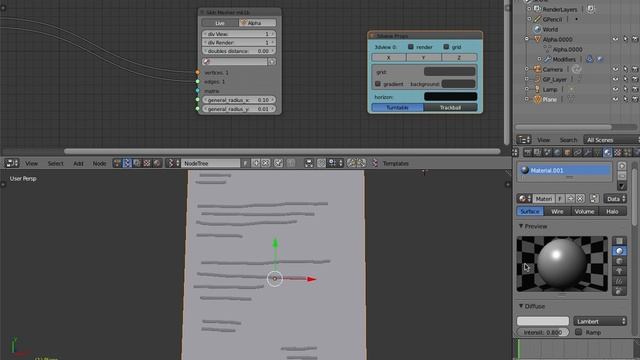Toggle fake user F button for material
The width and height of the screenshot is (640, 360).
click(560, 199)
